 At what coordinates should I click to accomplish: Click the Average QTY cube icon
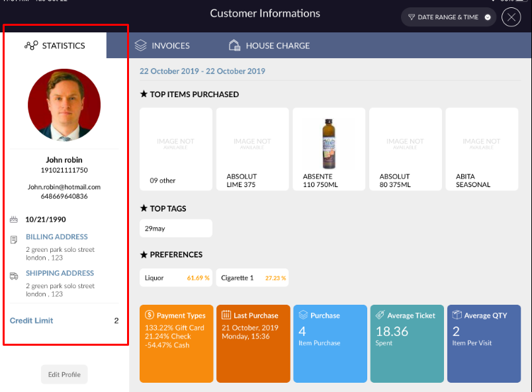[456, 315]
